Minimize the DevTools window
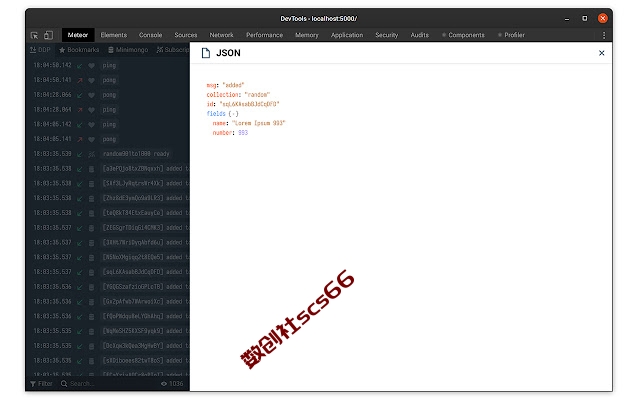 (567, 19)
